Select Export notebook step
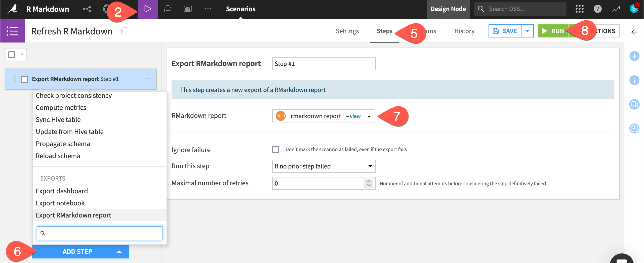Viewport: 644px width, 263px height. (60, 203)
